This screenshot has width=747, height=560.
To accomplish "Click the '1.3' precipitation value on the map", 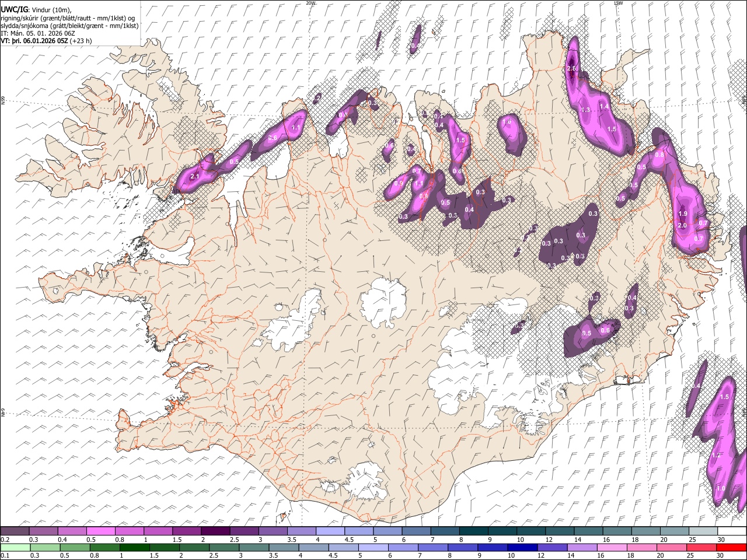I will tap(586, 110).
